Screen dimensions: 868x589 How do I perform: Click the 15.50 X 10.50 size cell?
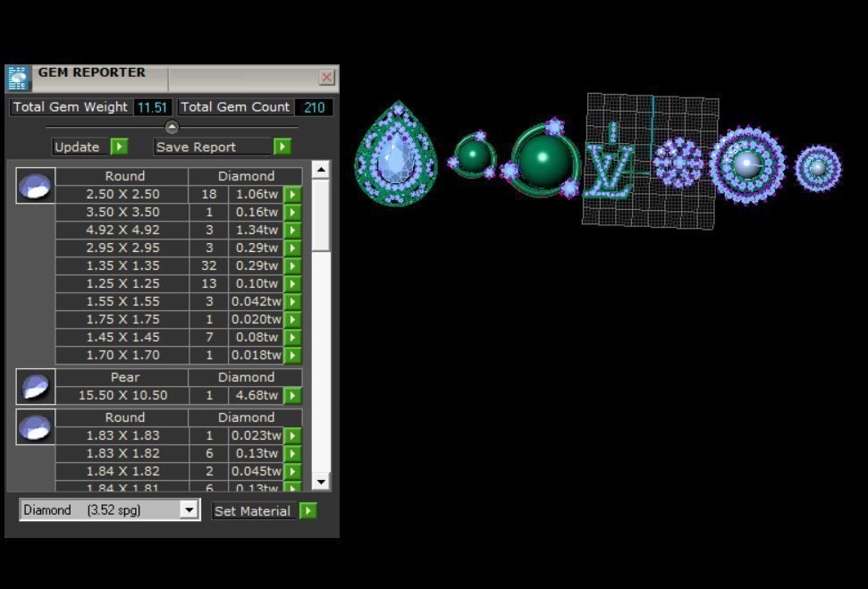(x=122, y=395)
